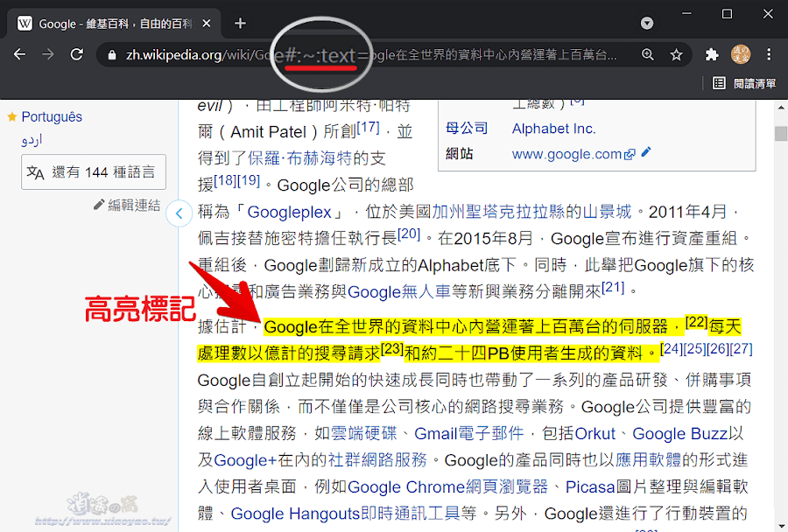Click the browser forward arrow
Screen dimensions: 788x532
[x=48, y=54]
